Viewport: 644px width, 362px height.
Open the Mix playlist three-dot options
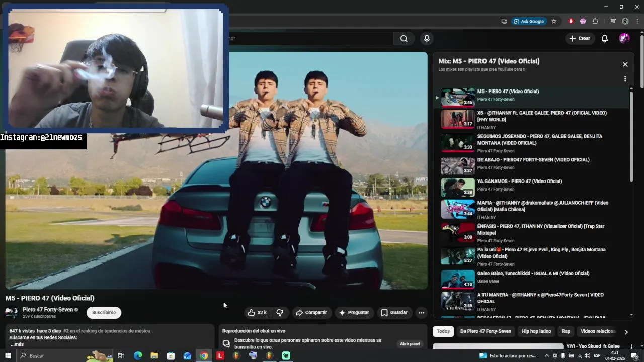click(x=625, y=79)
